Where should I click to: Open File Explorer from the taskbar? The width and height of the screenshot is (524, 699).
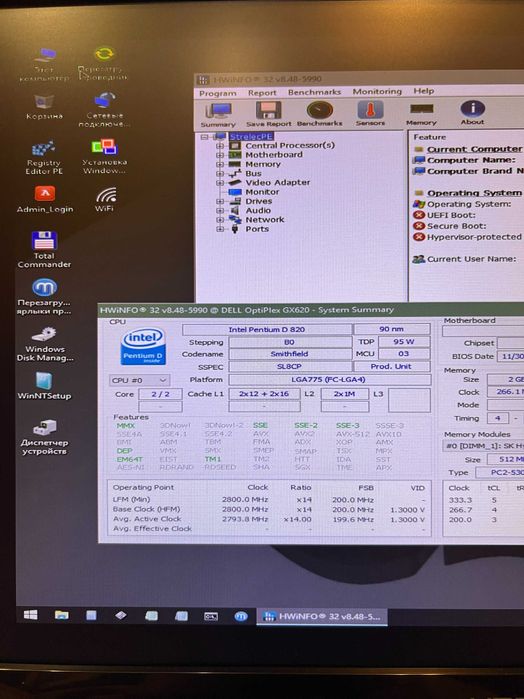pos(62,615)
